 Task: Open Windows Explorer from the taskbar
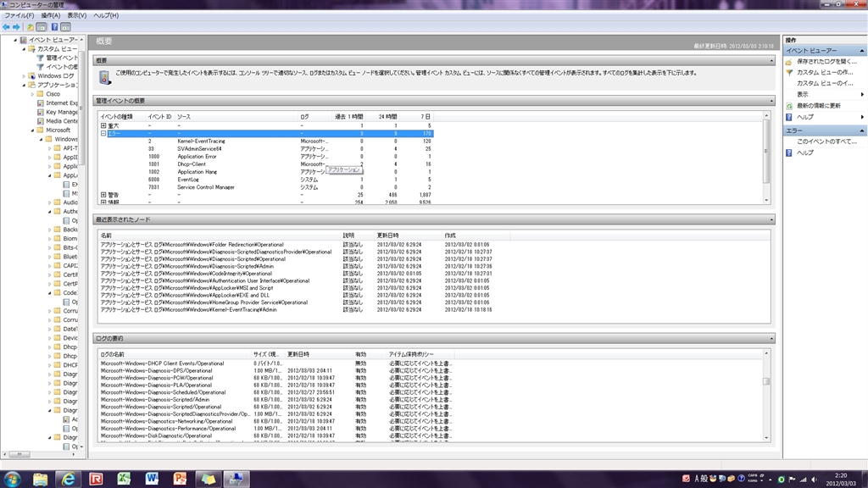[40, 479]
